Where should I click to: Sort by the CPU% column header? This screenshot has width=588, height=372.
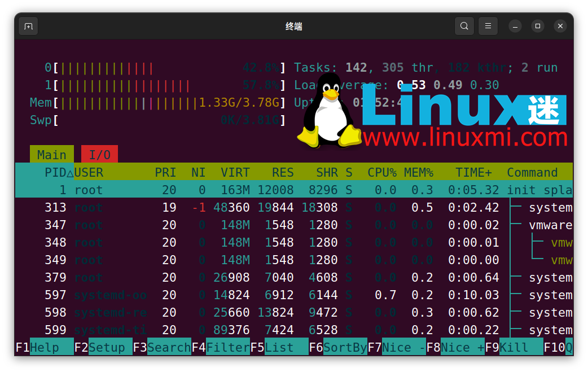[382, 173]
